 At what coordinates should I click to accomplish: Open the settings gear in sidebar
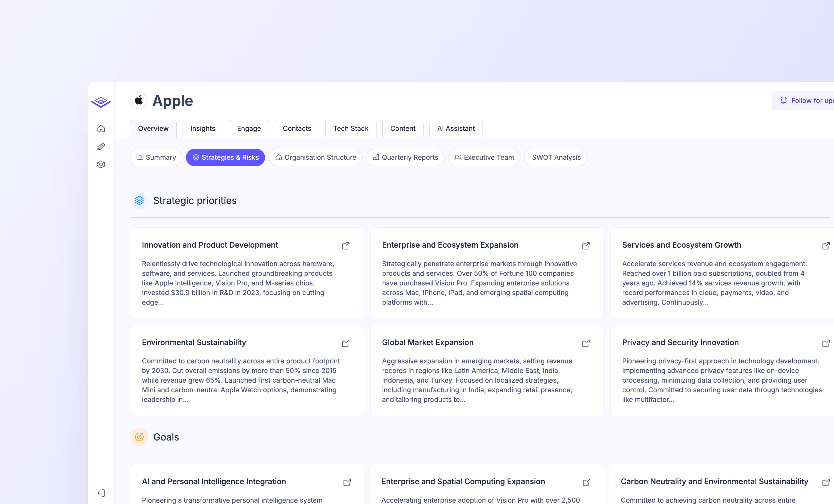(x=101, y=165)
